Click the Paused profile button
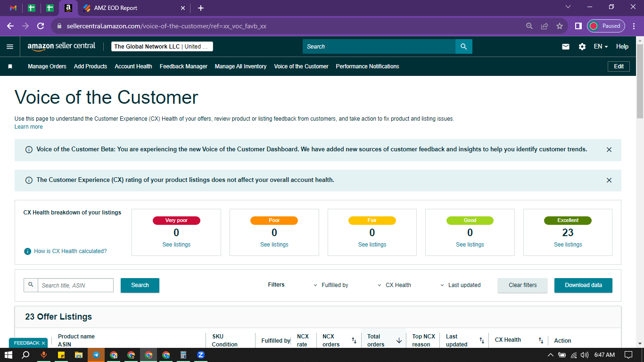The height and width of the screenshot is (362, 644). 606,26
